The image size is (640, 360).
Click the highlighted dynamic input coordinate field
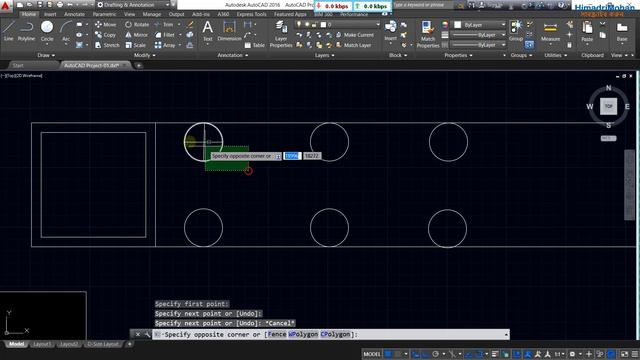pyautogui.click(x=292, y=156)
